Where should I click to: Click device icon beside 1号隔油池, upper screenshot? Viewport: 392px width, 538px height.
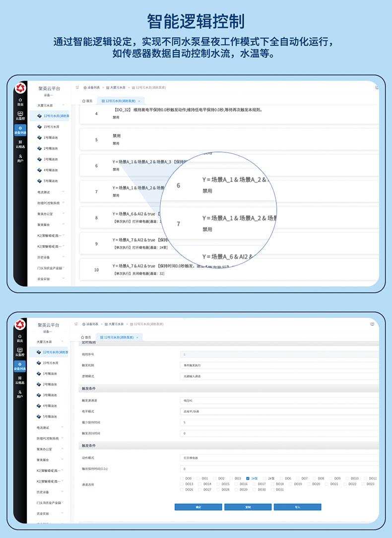pos(39,137)
